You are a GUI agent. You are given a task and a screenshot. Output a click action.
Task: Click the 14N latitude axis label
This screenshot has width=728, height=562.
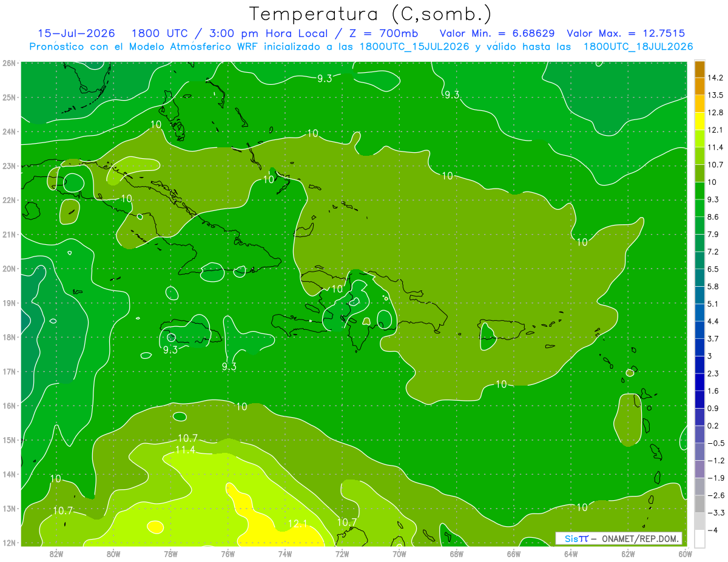9,474
